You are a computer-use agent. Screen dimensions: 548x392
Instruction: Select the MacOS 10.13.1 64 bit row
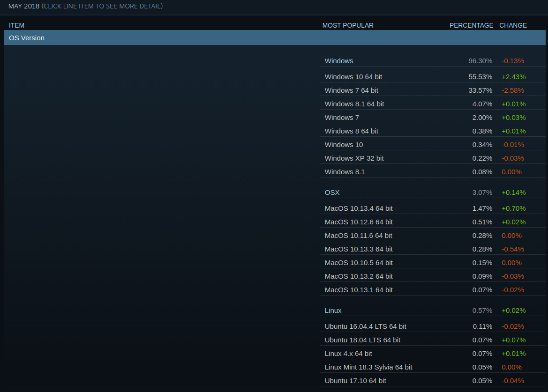pyautogui.click(x=433, y=290)
